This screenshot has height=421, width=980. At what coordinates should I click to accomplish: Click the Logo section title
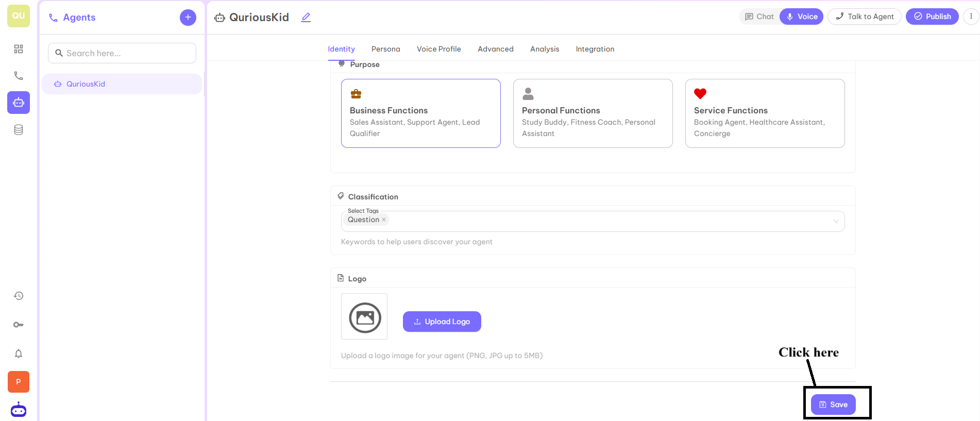pyautogui.click(x=357, y=279)
